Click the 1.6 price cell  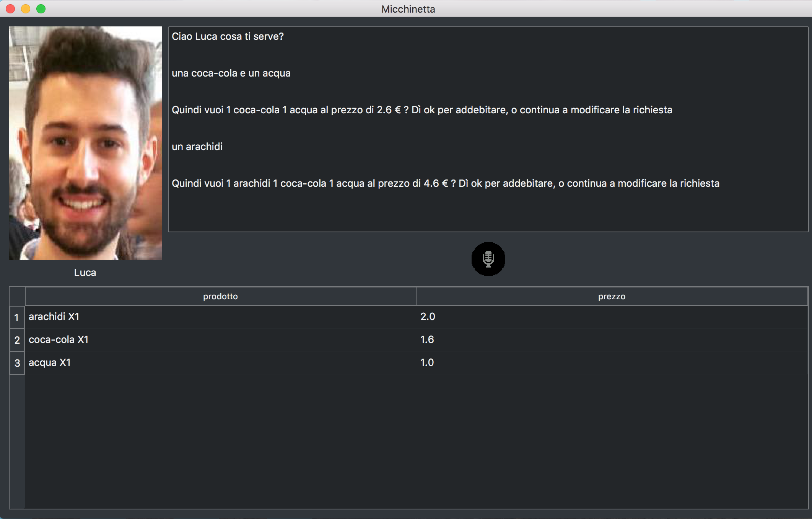(612, 340)
